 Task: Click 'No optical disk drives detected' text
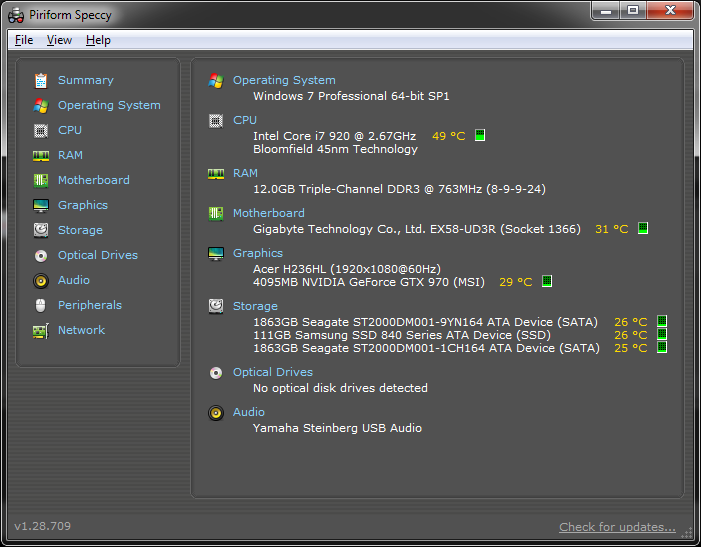pyautogui.click(x=340, y=388)
